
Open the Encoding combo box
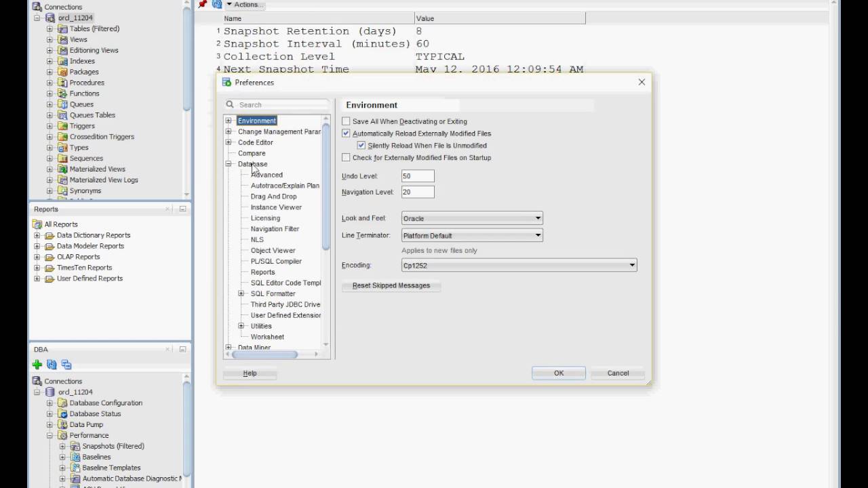point(519,265)
